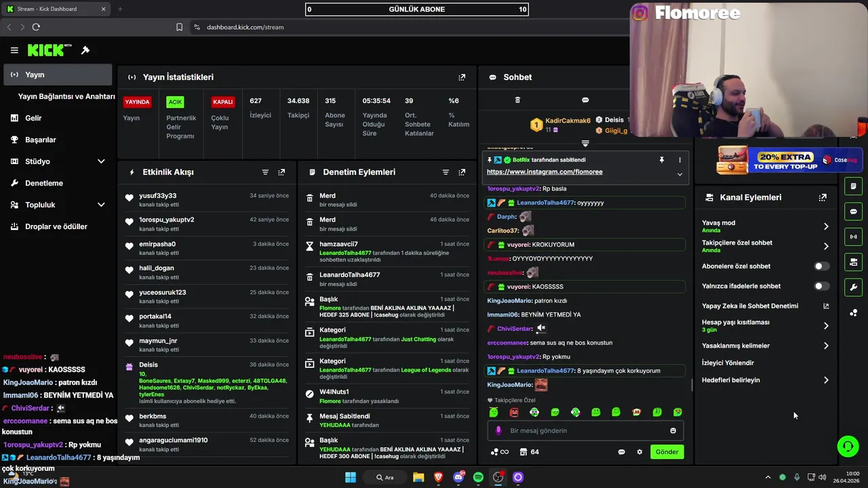The width and height of the screenshot is (868, 488).
Task: Open the shop icon showing 64
Action: pyautogui.click(x=529, y=452)
